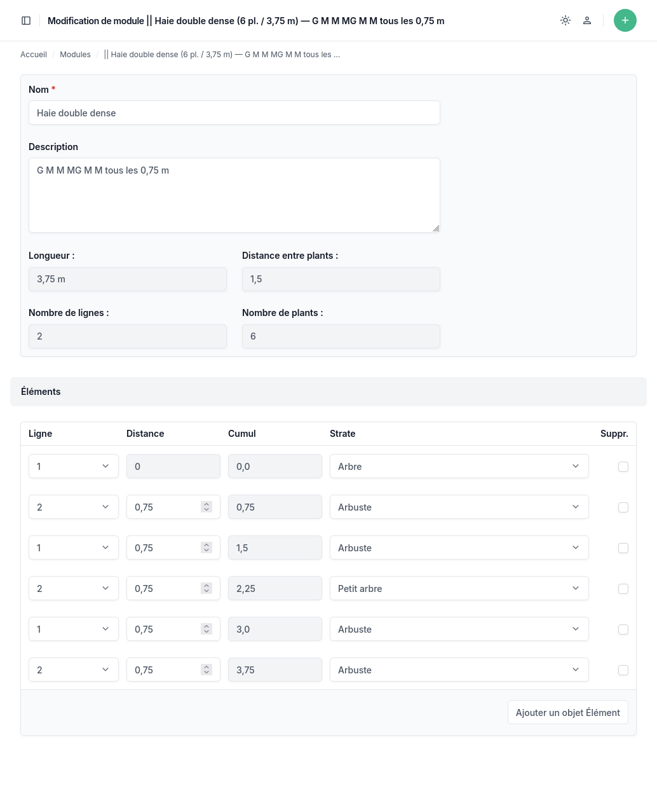Open the Ligne dropdown in first row
The height and width of the screenshot is (812, 657).
click(73, 466)
